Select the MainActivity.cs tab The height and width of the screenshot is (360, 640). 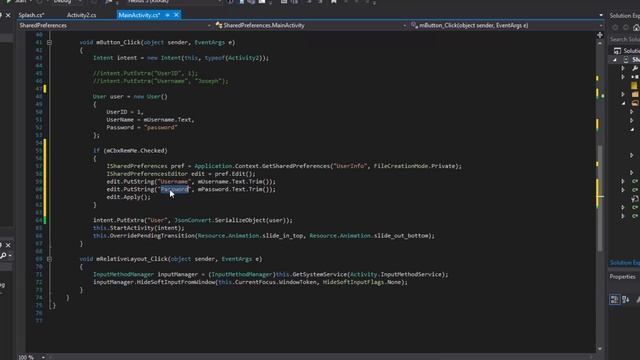(x=139, y=15)
